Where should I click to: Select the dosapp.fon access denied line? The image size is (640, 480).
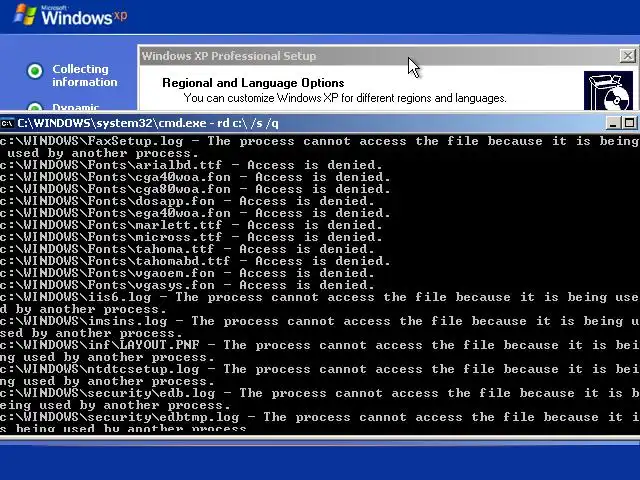(187, 201)
